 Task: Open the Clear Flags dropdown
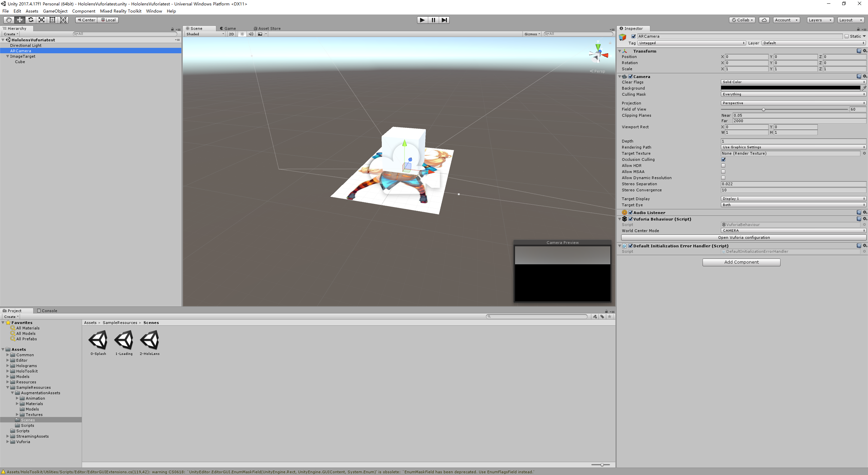click(793, 82)
